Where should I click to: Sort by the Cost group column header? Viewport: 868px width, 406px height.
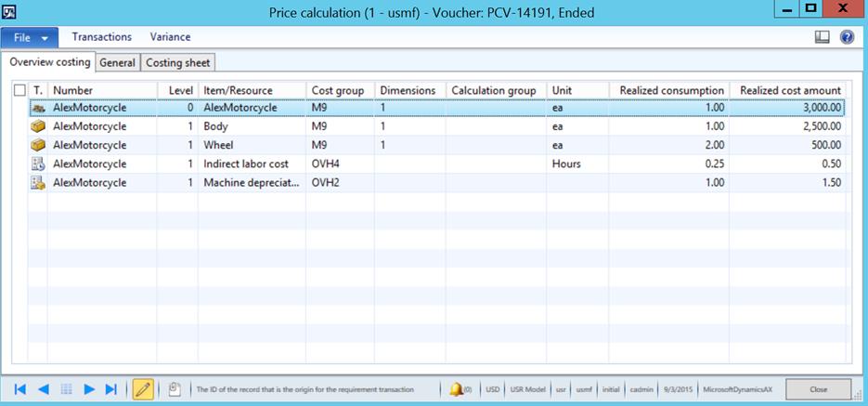click(341, 90)
